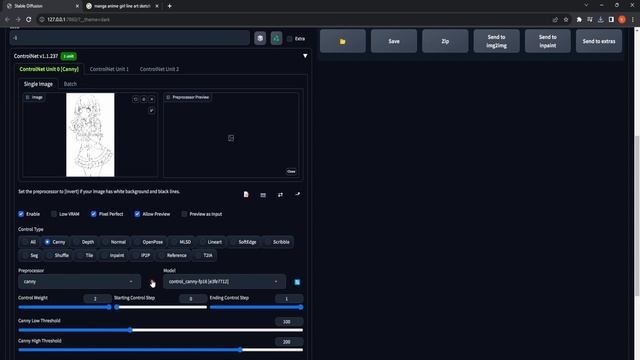This screenshot has height=360, width=640.
Task: Select the Lineart control type
Action: click(x=211, y=242)
